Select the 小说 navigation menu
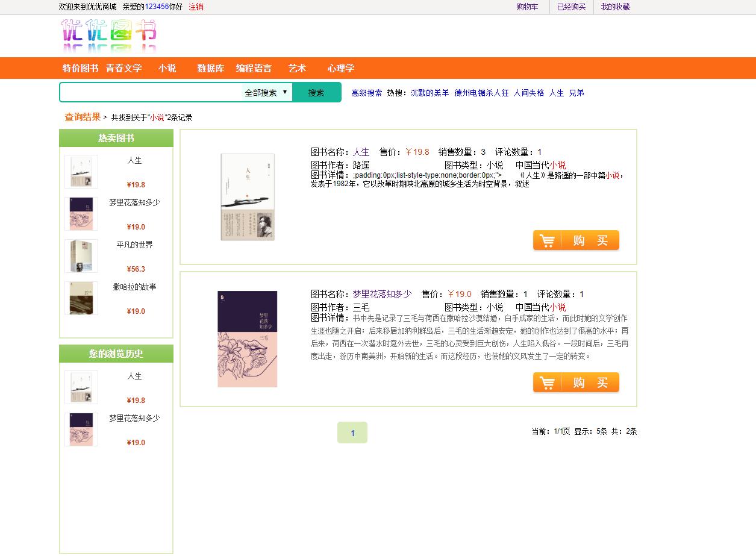The height and width of the screenshot is (556, 756). [x=167, y=68]
